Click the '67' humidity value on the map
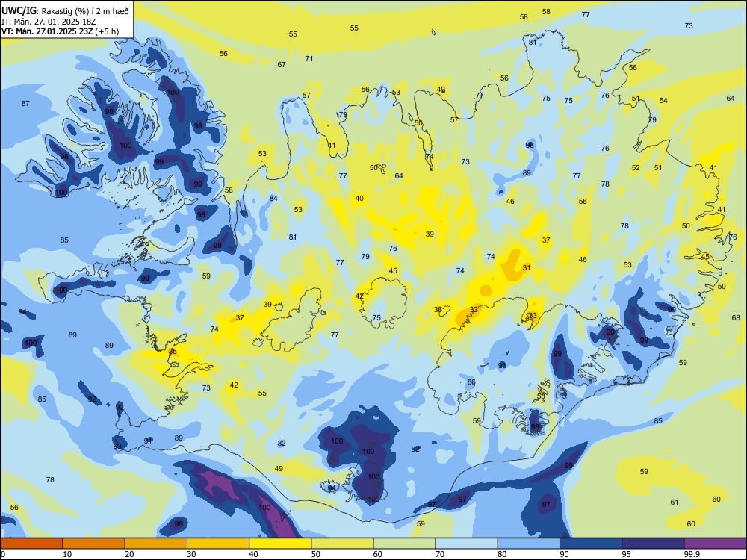 point(282,64)
